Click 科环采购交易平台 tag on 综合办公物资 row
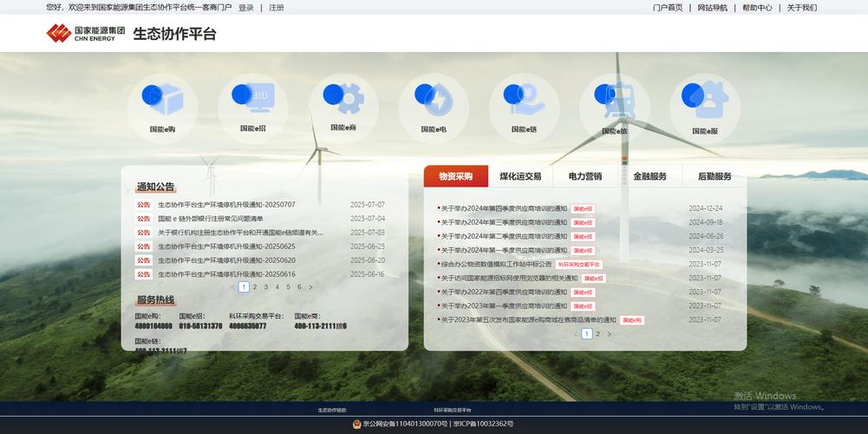This screenshot has height=434, width=868. coord(579,265)
